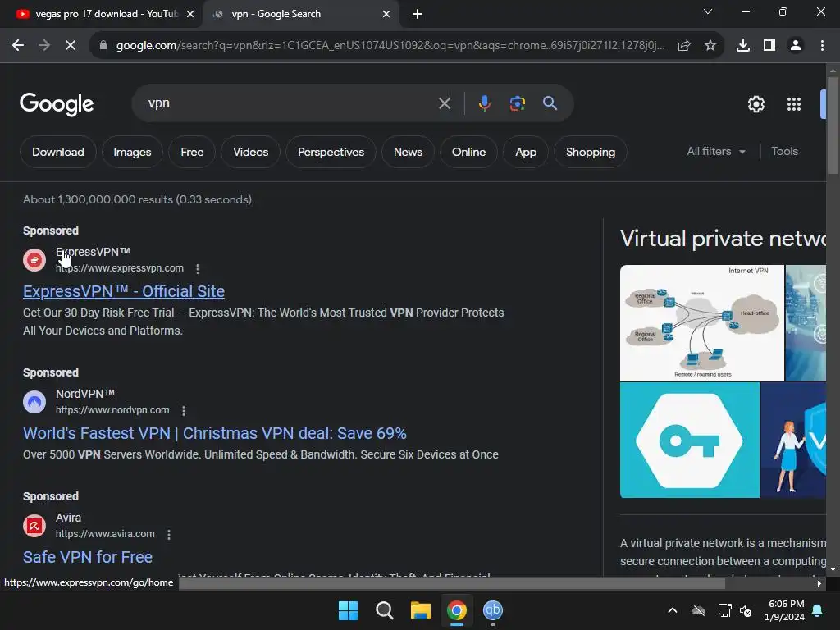Open the woman with shield image
Viewport: 840px width, 630px height.
point(793,440)
